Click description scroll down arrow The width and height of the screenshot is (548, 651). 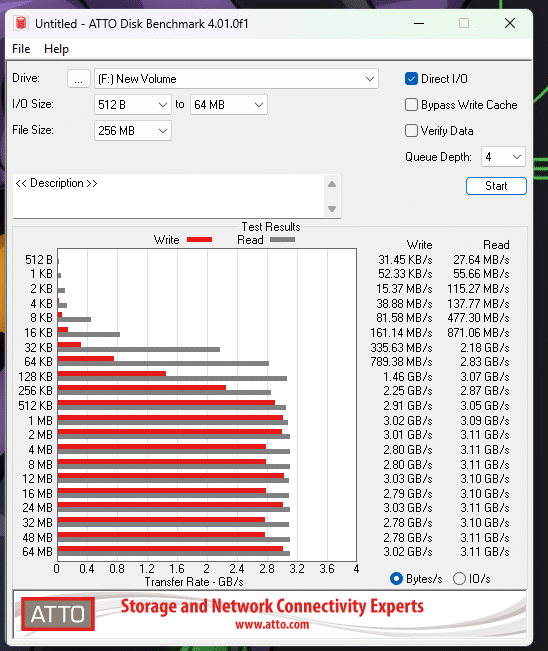pyautogui.click(x=332, y=208)
